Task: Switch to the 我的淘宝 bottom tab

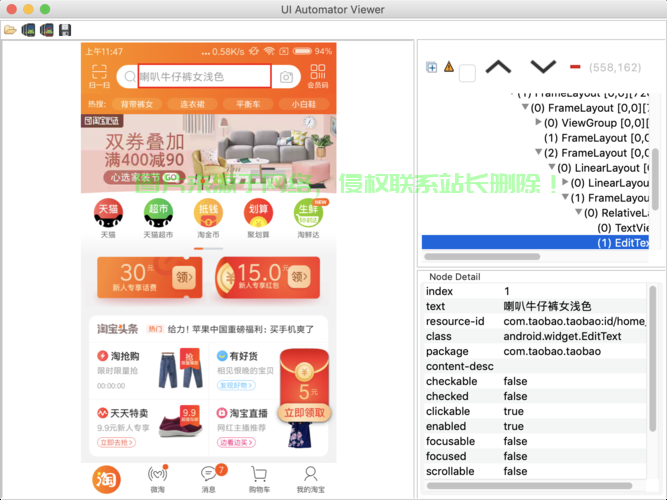Action: tap(311, 480)
